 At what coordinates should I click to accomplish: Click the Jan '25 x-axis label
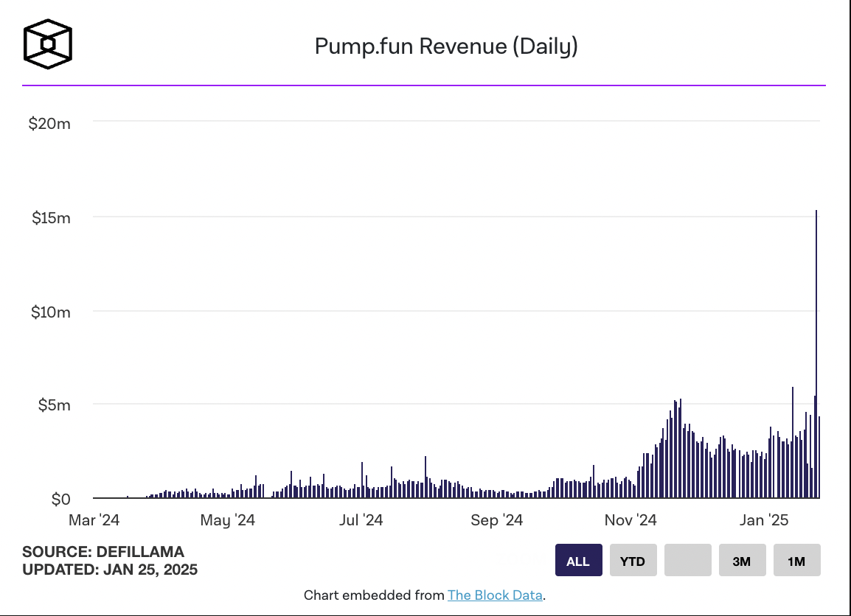pyautogui.click(x=764, y=520)
